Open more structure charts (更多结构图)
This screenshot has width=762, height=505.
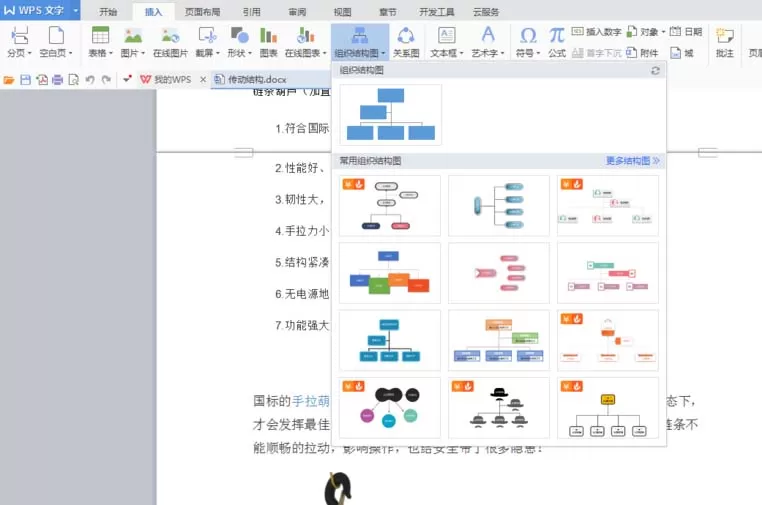point(632,160)
